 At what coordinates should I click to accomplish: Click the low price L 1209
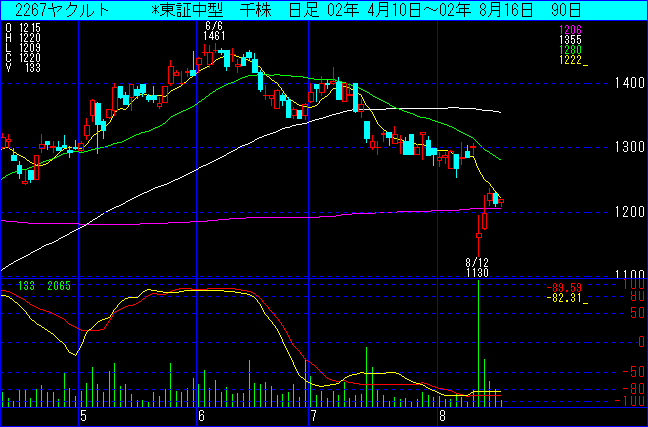pyautogui.click(x=23, y=48)
